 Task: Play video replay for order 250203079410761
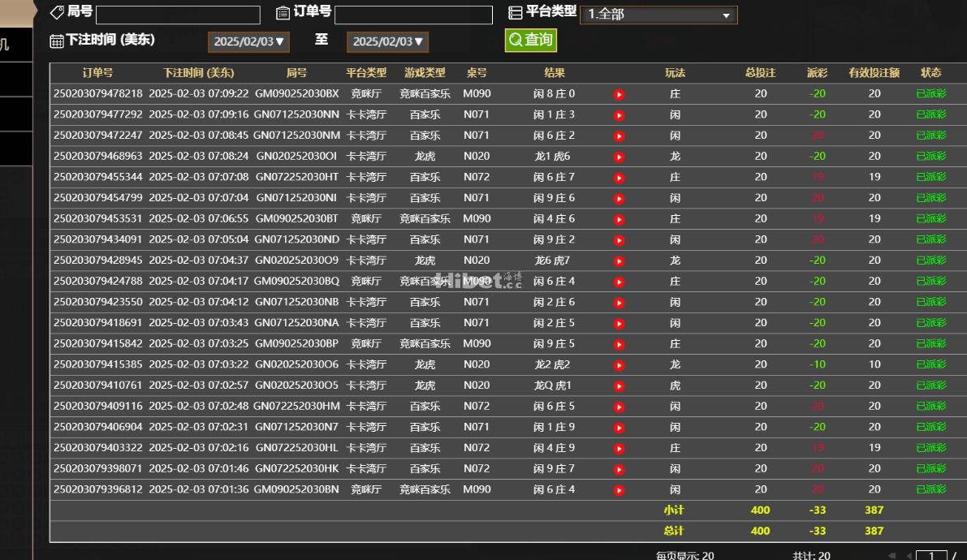[x=619, y=386]
